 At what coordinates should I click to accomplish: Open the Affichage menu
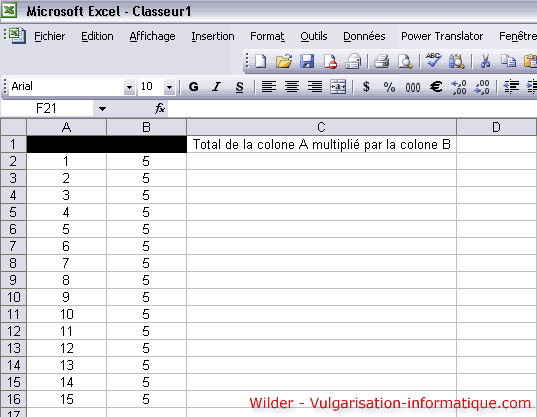(152, 36)
